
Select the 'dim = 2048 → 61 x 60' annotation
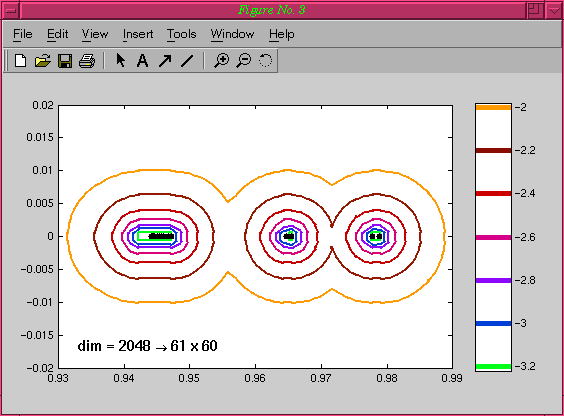click(x=147, y=346)
